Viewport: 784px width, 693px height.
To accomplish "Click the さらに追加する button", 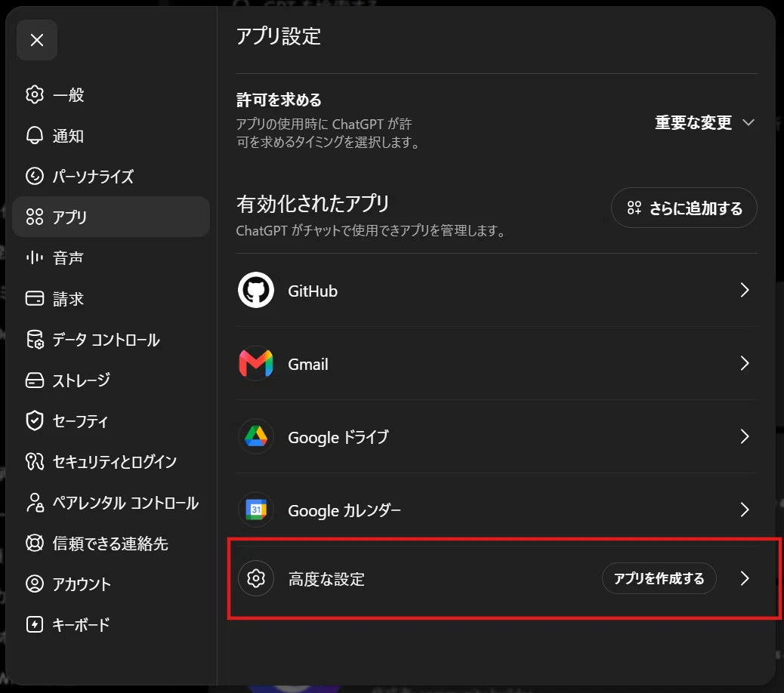I will [x=684, y=208].
